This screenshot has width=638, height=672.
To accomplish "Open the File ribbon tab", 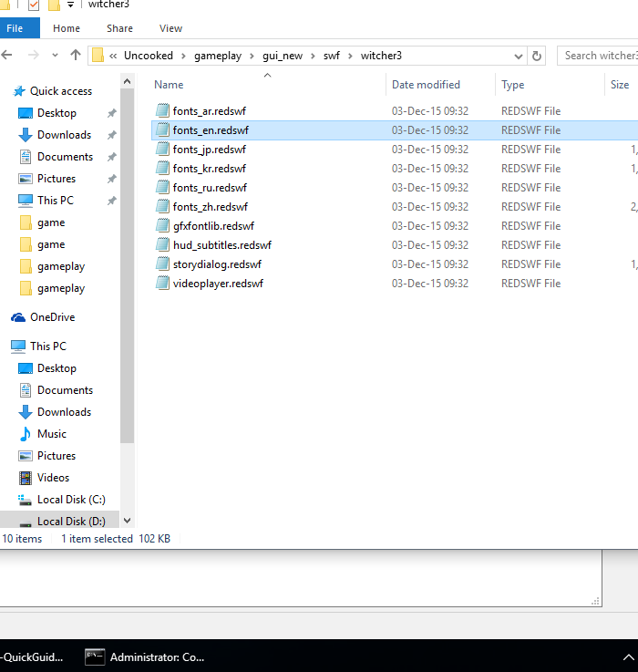I will click(20, 28).
